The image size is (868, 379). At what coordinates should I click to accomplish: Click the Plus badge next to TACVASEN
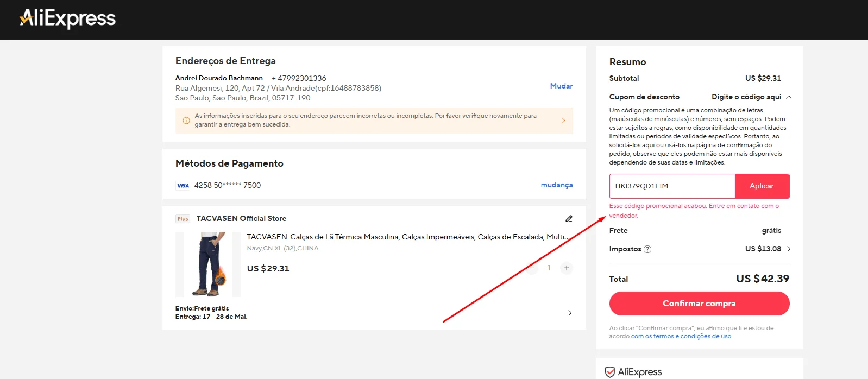pos(183,219)
